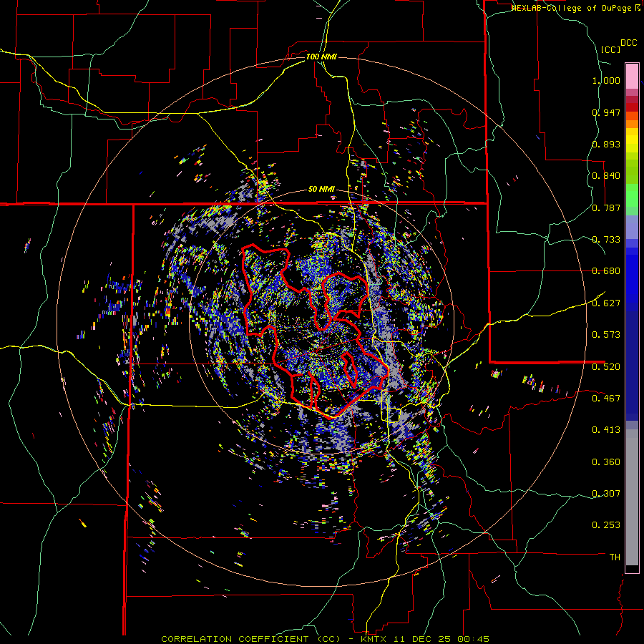The image size is (644, 644).
Task: Click the 0.360 legend value
Action: [606, 462]
